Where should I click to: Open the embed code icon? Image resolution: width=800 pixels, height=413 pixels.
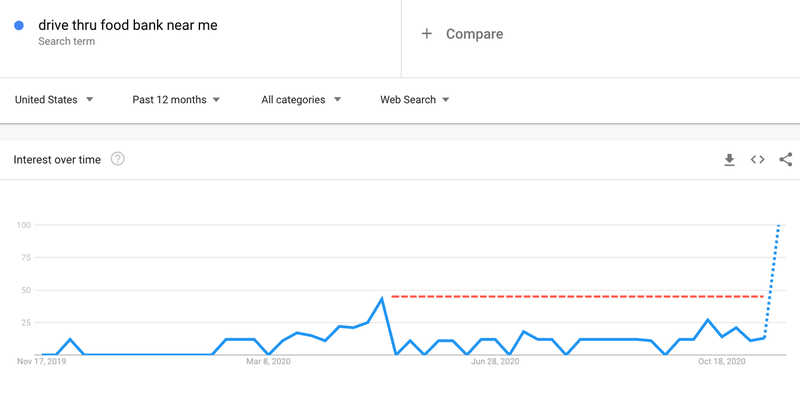tap(758, 160)
